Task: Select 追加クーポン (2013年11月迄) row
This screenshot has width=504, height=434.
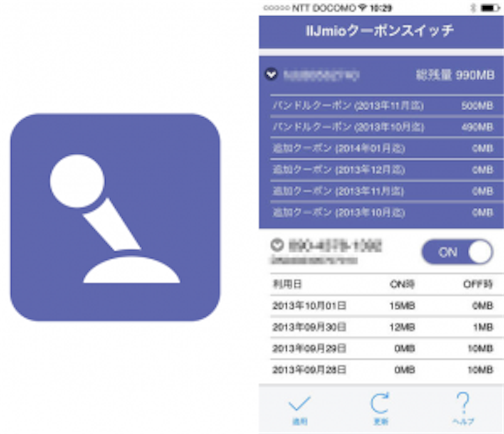Action: pyautogui.click(x=382, y=191)
